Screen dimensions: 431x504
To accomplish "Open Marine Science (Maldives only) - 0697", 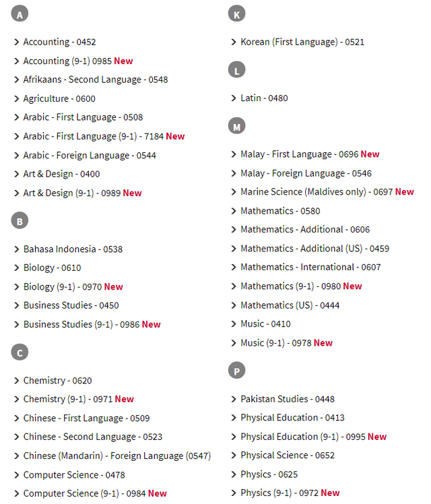I will click(327, 192).
